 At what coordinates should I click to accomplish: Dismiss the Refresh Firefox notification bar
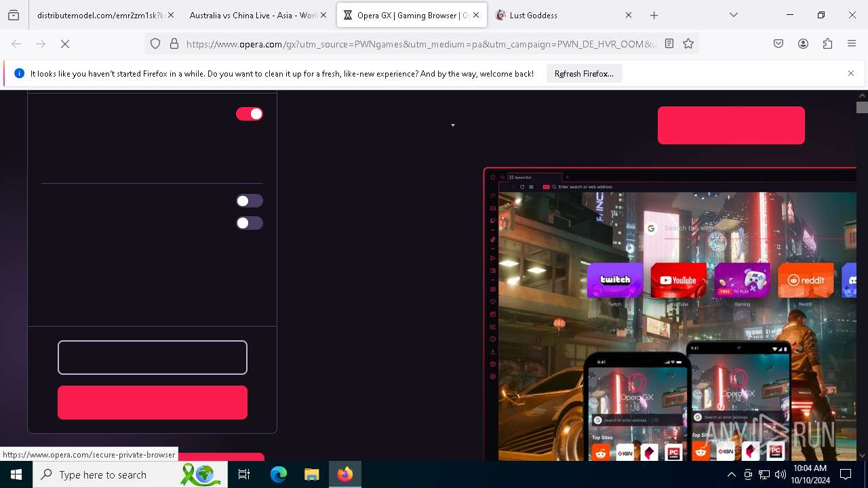850,73
